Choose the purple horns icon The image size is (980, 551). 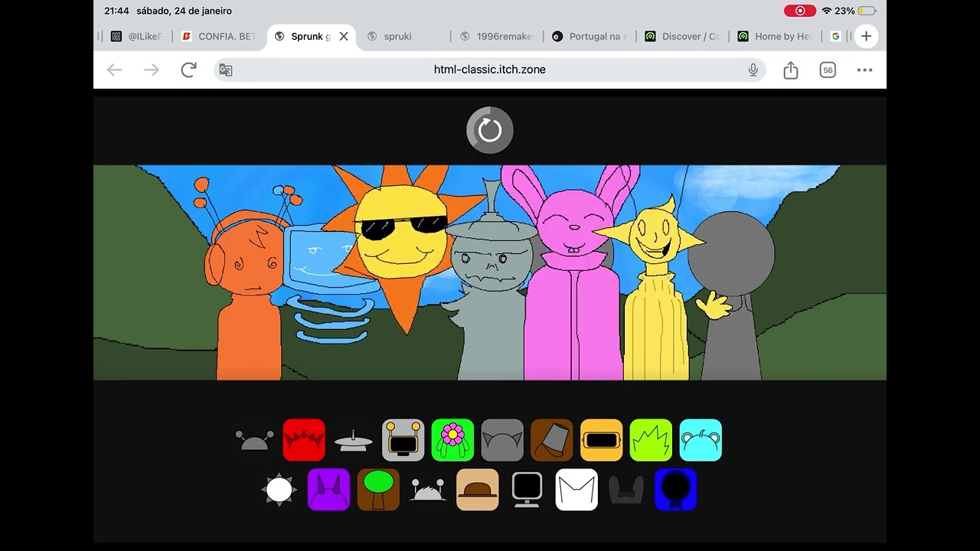[x=329, y=490]
